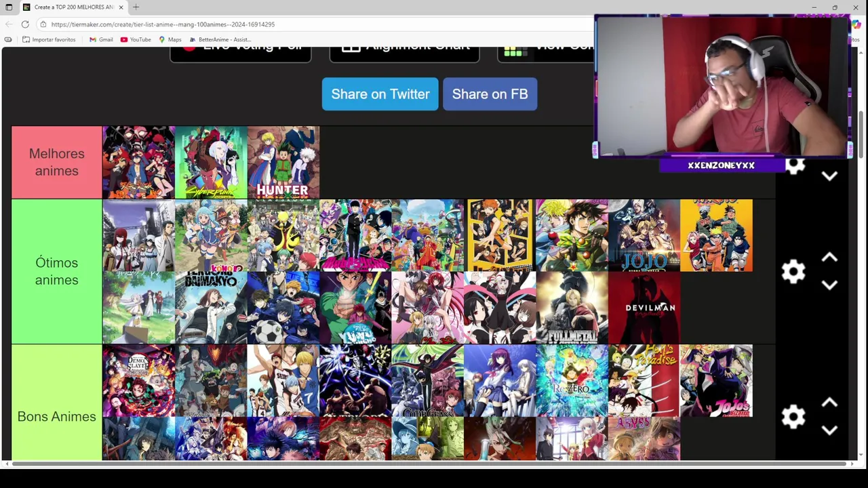The height and width of the screenshot is (488, 868).
Task: Click the browser back arrow
Action: tap(9, 24)
